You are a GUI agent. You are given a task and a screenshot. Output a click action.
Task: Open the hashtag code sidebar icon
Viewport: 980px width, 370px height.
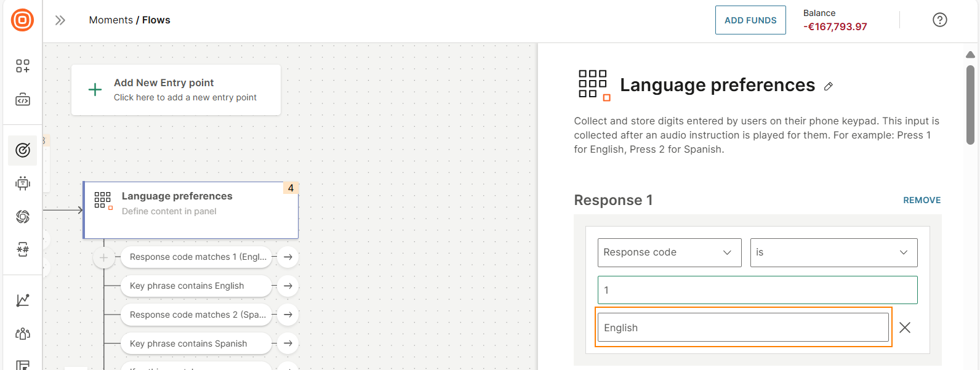pos(23,249)
